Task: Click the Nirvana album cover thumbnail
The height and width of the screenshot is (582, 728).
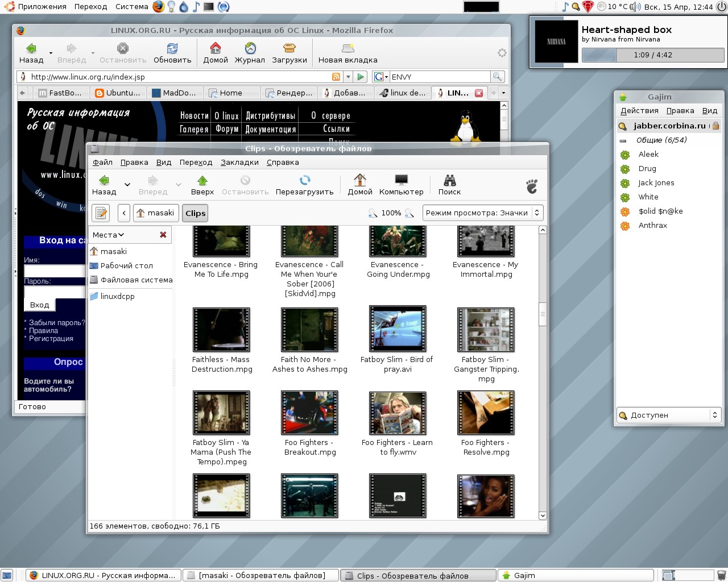Action: point(556,41)
